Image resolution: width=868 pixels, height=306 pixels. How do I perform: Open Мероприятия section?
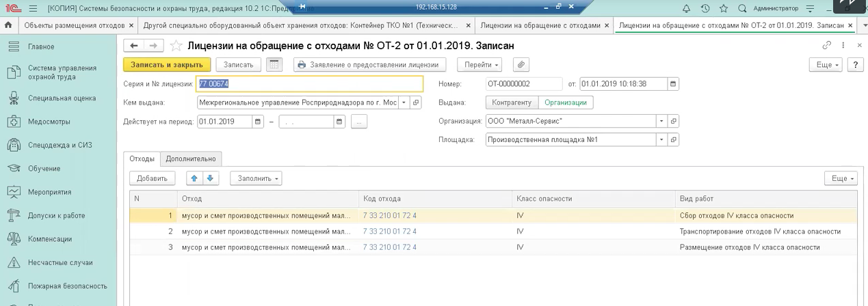[x=49, y=192]
